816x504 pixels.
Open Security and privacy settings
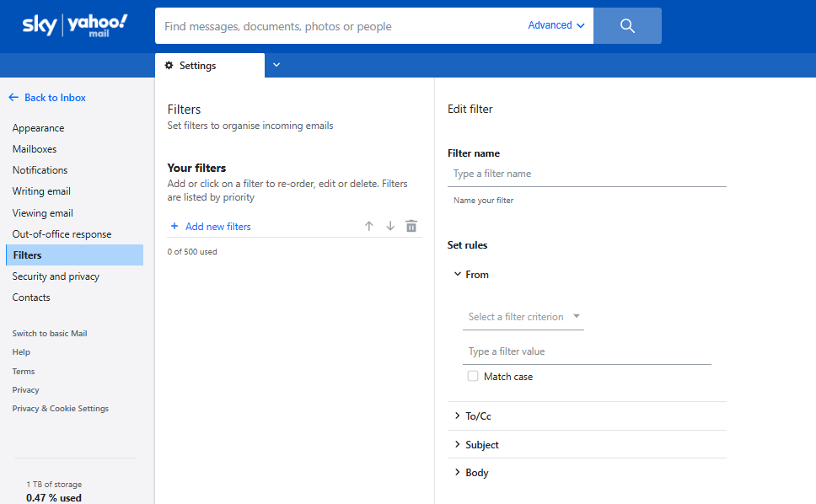tap(56, 276)
